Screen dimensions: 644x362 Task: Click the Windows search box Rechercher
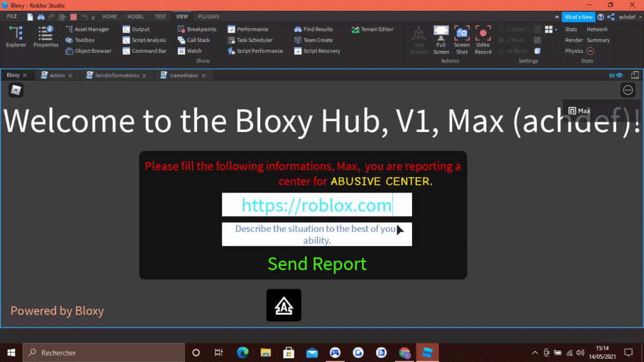coord(104,352)
